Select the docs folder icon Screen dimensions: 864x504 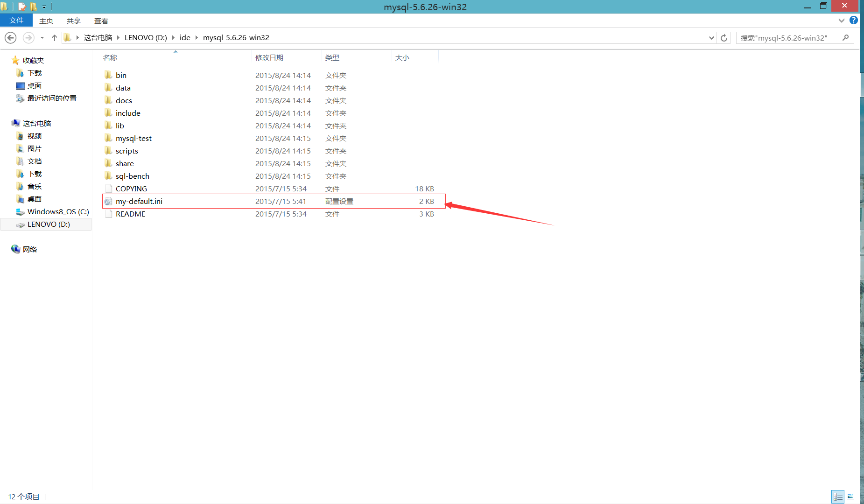[x=108, y=100]
